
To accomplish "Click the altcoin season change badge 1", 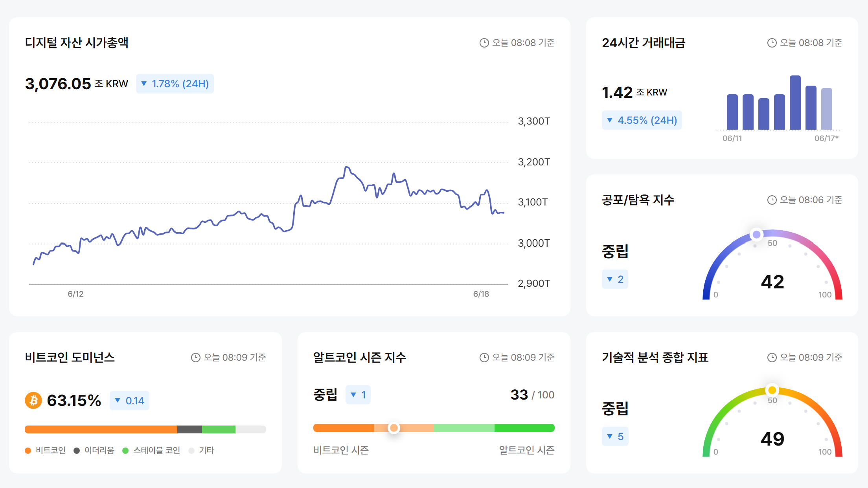I will coord(358,395).
